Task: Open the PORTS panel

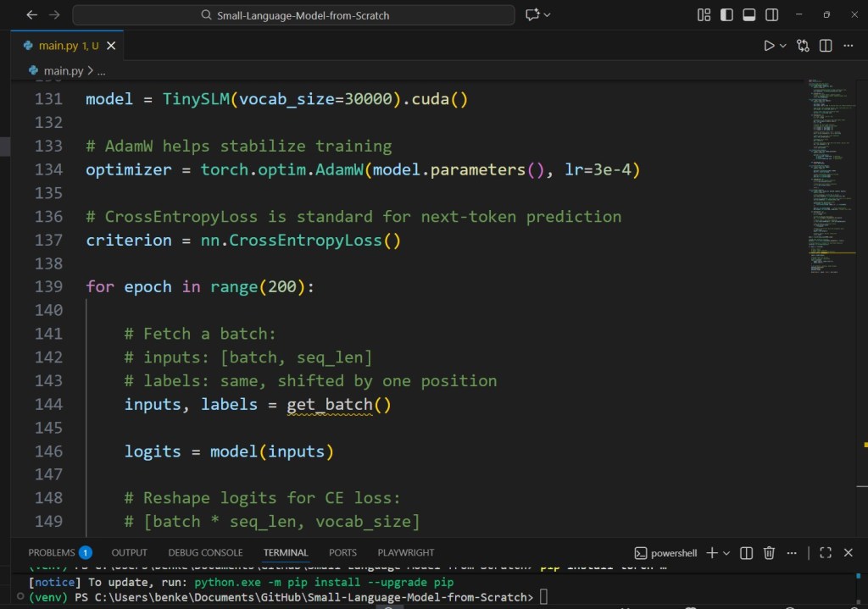Action: 342,552
